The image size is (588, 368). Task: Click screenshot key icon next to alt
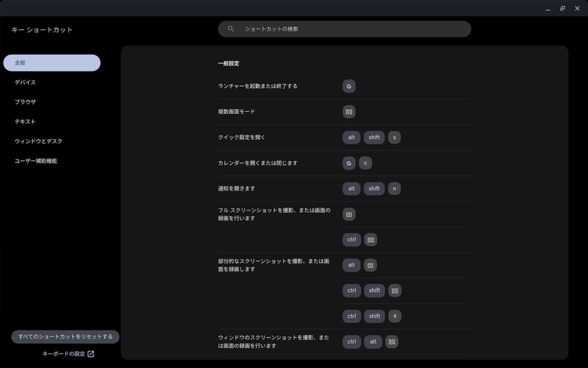(x=370, y=265)
